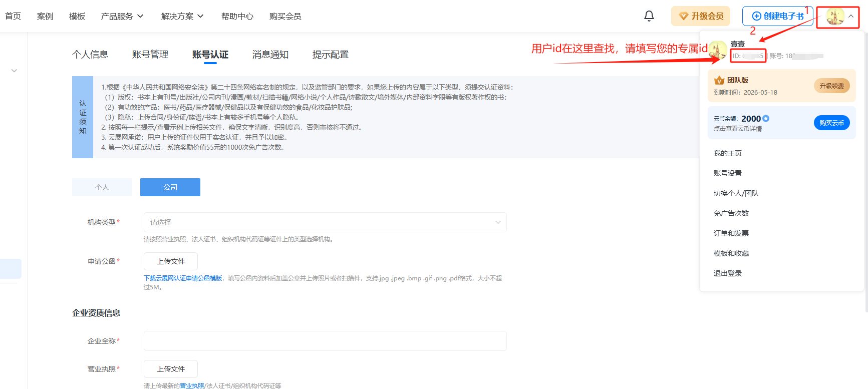The height and width of the screenshot is (389, 868).
Task: Click the user avatar in top bar
Action: pyautogui.click(x=834, y=17)
